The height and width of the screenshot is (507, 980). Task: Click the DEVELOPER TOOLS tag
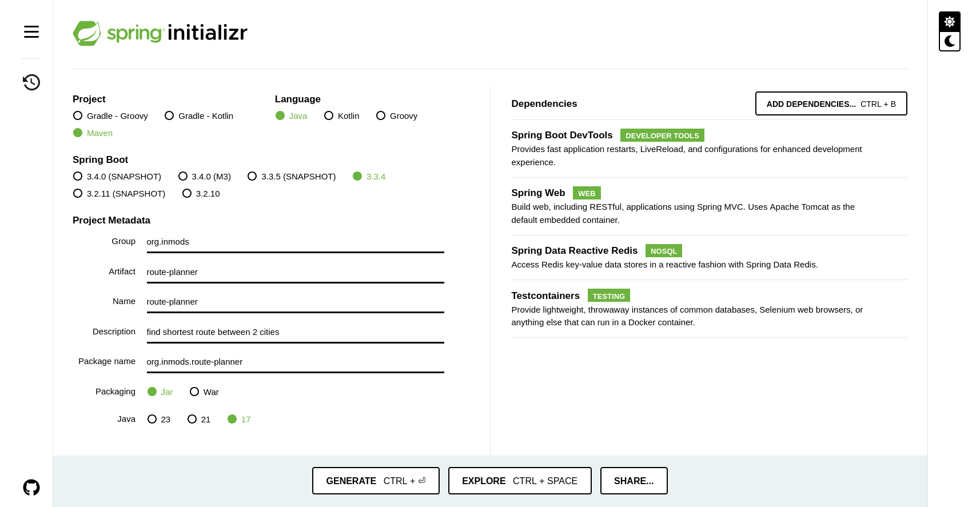(x=662, y=135)
